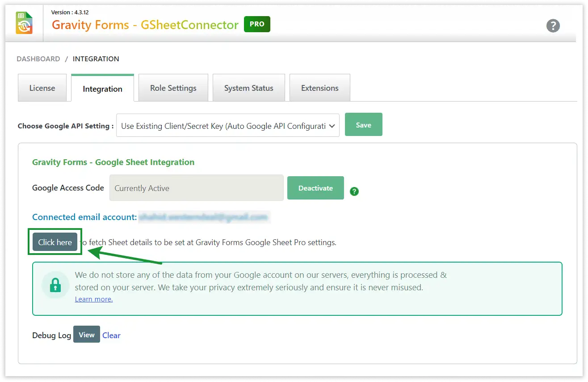Click the 'Connected email account:' label
588x382 pixels.
84,217
